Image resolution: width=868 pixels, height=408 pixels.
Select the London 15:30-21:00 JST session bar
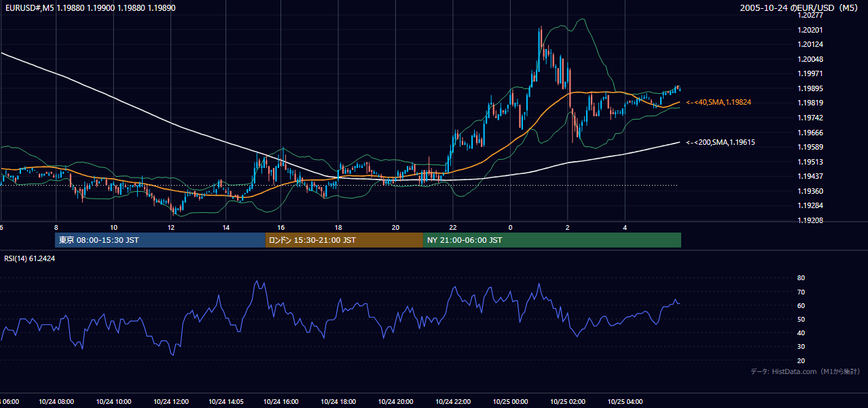click(344, 240)
